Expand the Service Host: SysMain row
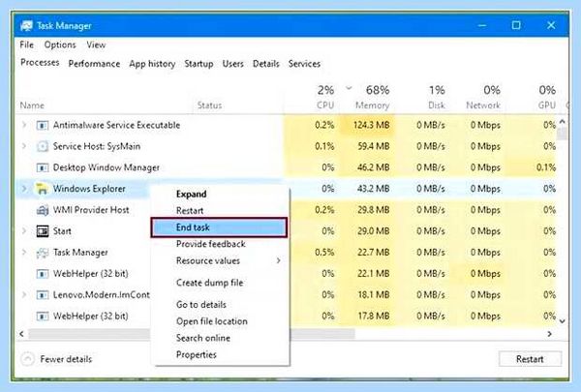Screen dimensions: 581x392 point(24,146)
